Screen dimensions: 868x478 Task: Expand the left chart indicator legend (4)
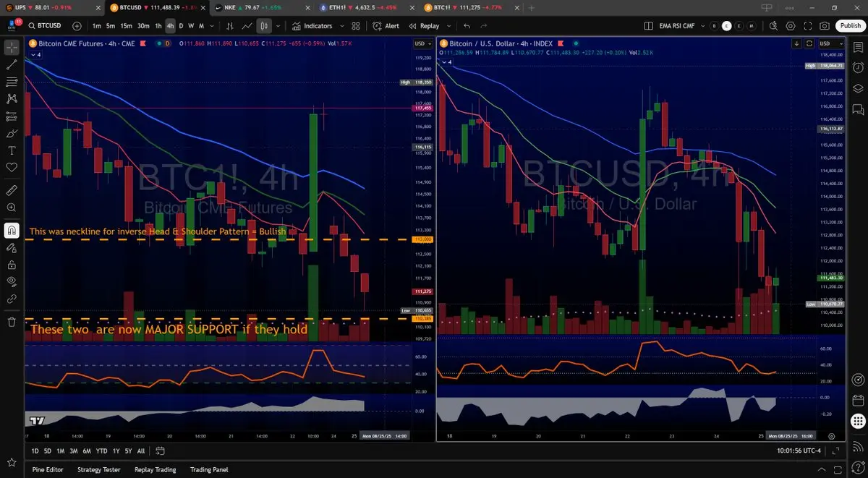point(36,55)
